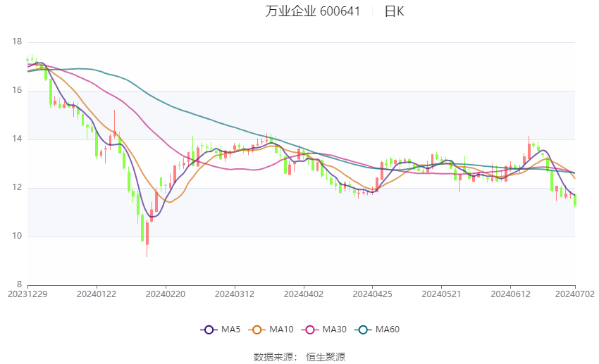599x364 pixels.
Task: Click the 10 price axis label
Action: click(17, 236)
